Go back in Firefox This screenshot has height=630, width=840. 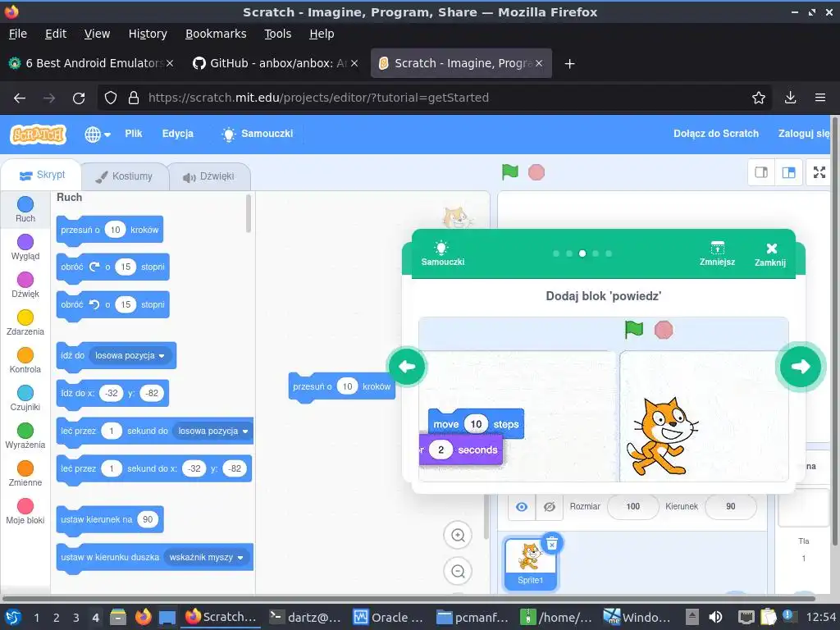pos(20,98)
